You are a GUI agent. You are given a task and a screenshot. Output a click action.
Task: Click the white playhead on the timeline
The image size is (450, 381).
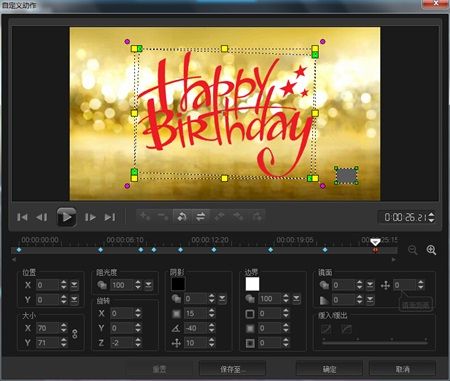376,242
